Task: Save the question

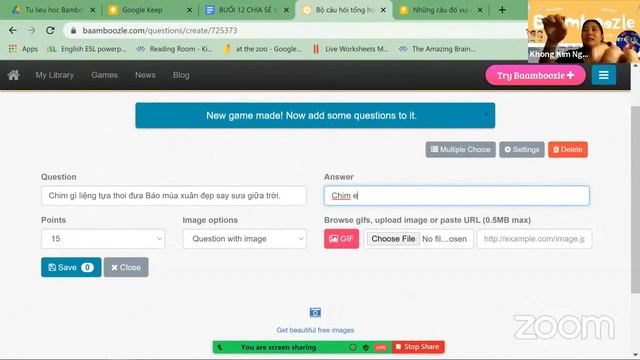Action: coord(71,267)
